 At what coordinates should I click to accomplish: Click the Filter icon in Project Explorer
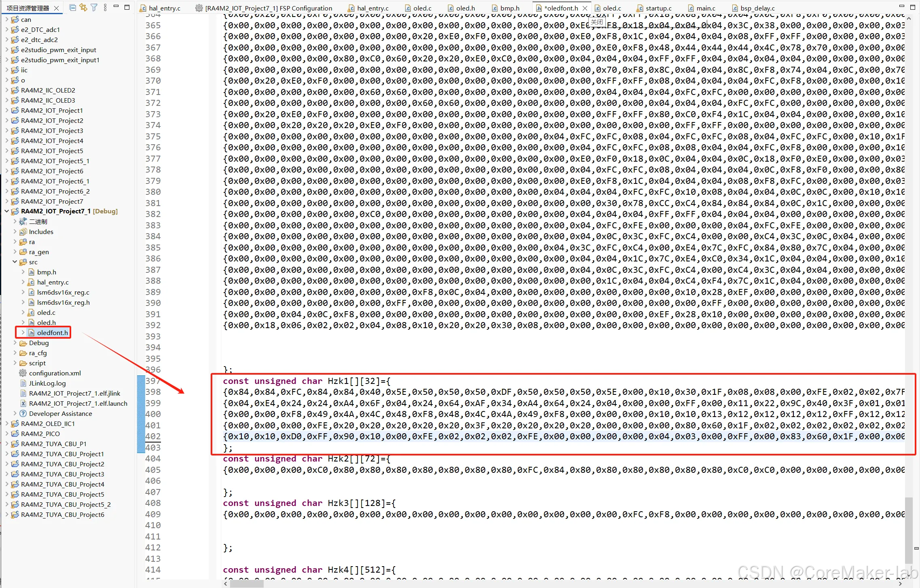[x=94, y=7]
